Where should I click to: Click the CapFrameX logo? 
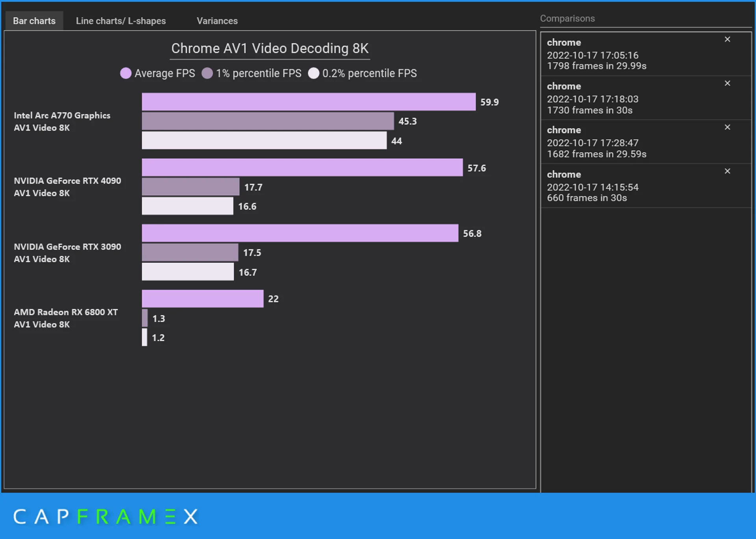click(105, 517)
